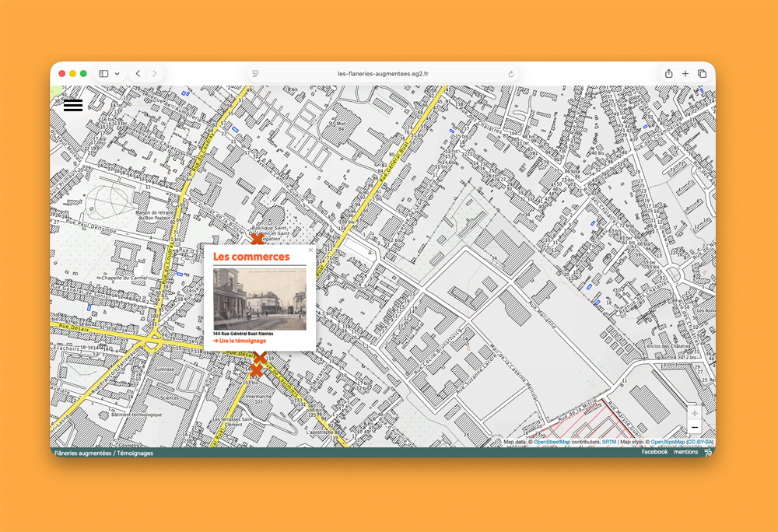Click the orange X marker near Basilique Saint-Donatien
This screenshot has width=778, height=532.
coord(257,240)
